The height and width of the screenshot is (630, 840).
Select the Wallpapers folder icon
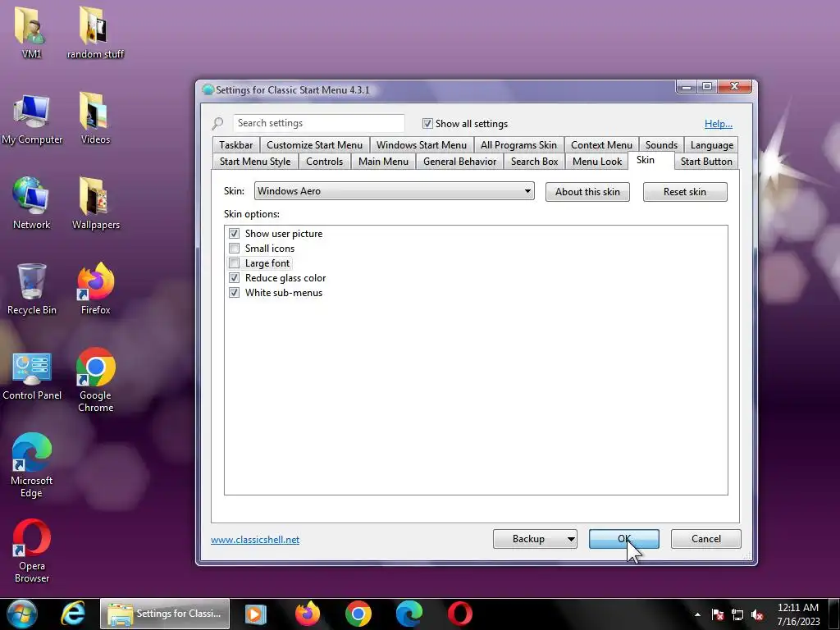point(95,203)
